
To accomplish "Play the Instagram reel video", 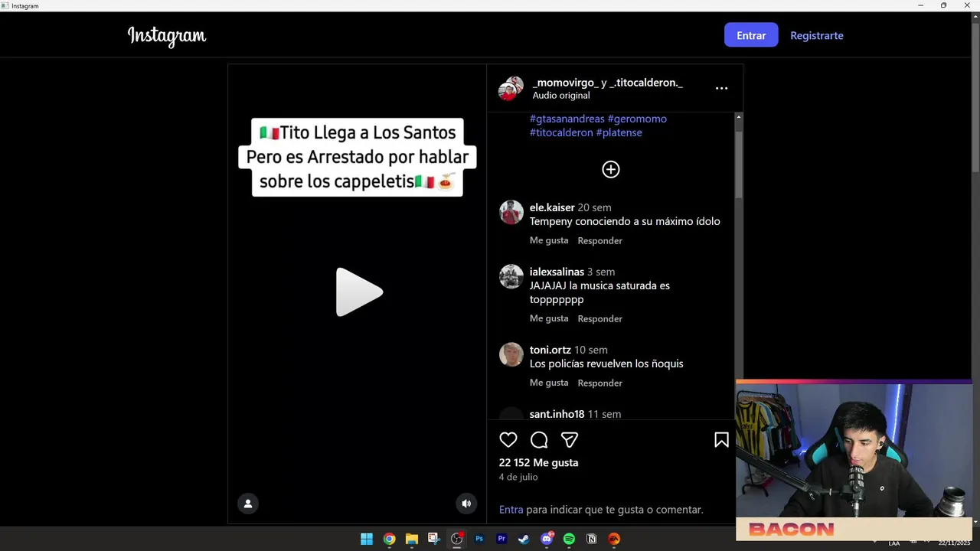I will coord(359,292).
